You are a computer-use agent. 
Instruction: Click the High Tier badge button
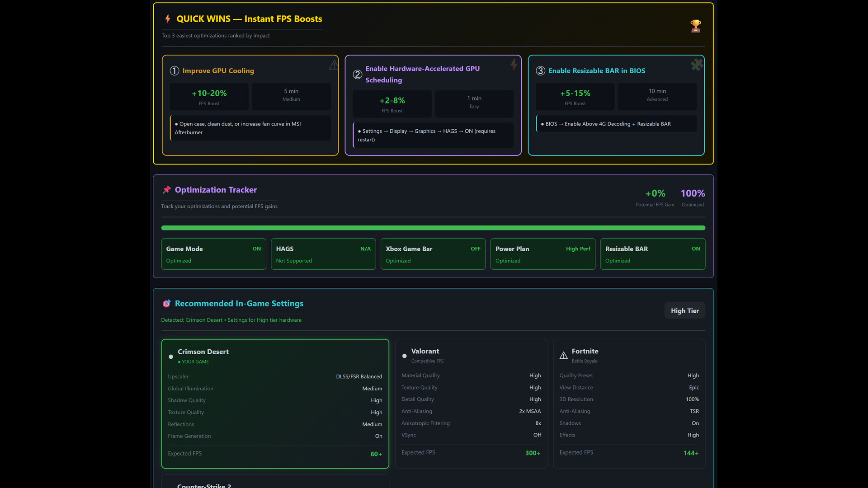684,311
